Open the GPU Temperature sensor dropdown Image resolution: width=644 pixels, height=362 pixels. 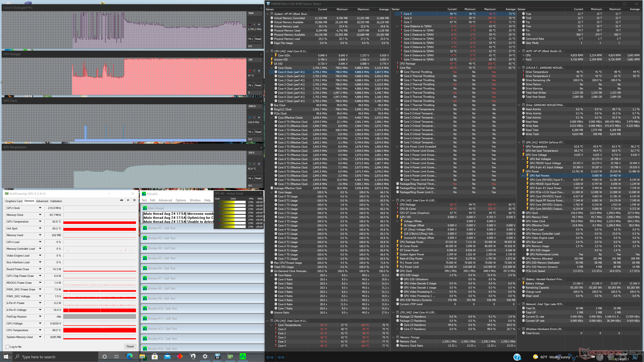coord(40,222)
